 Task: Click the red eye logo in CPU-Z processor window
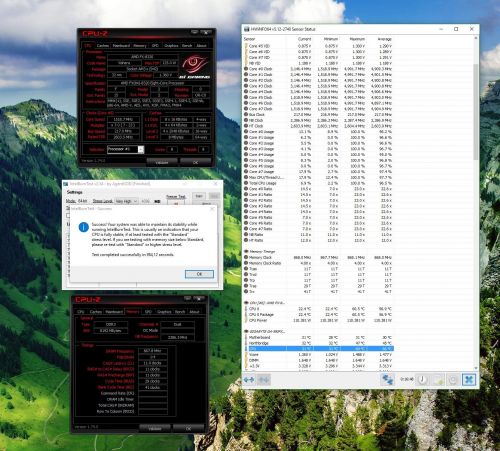(195, 65)
